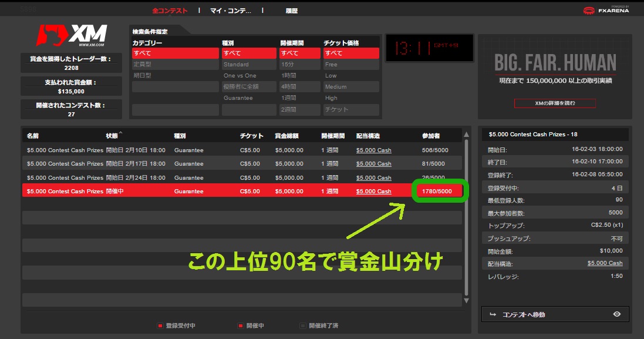Filter by Standard type

point(249,64)
